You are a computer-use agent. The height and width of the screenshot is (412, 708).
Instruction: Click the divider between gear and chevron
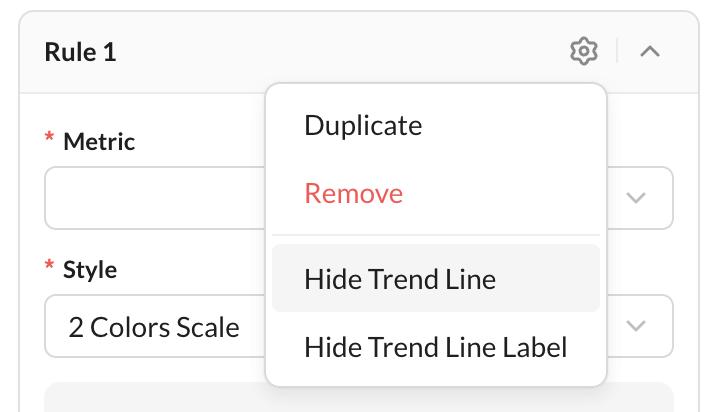point(617,51)
